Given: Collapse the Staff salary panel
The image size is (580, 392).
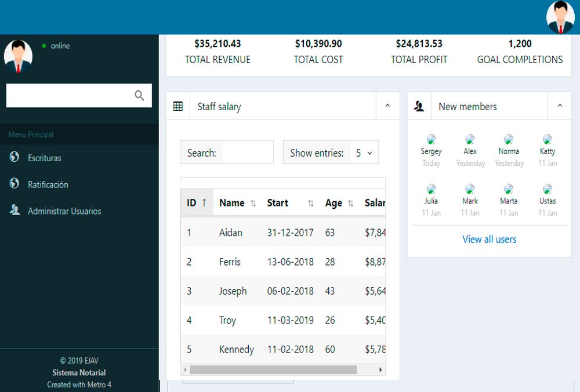Looking at the screenshot, I should pyautogui.click(x=387, y=106).
